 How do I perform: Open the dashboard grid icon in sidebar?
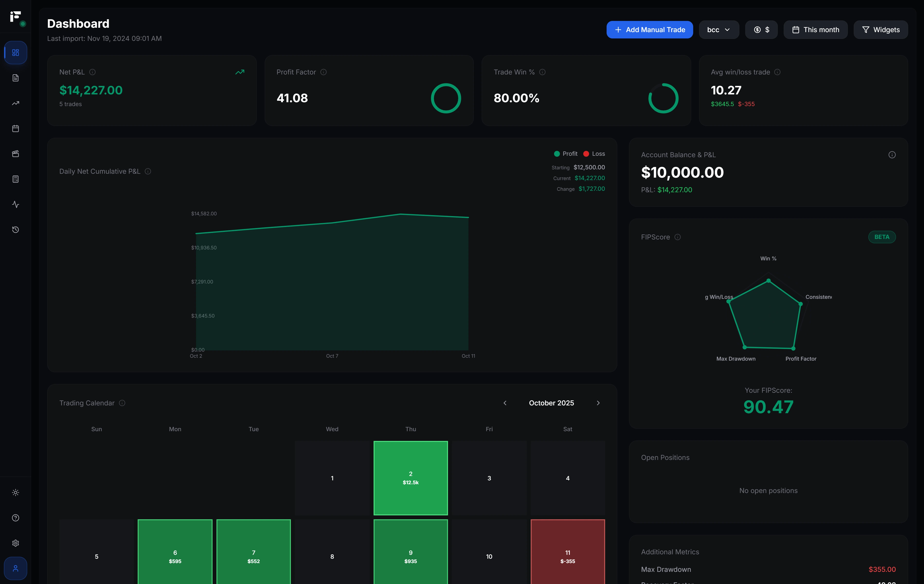click(15, 53)
